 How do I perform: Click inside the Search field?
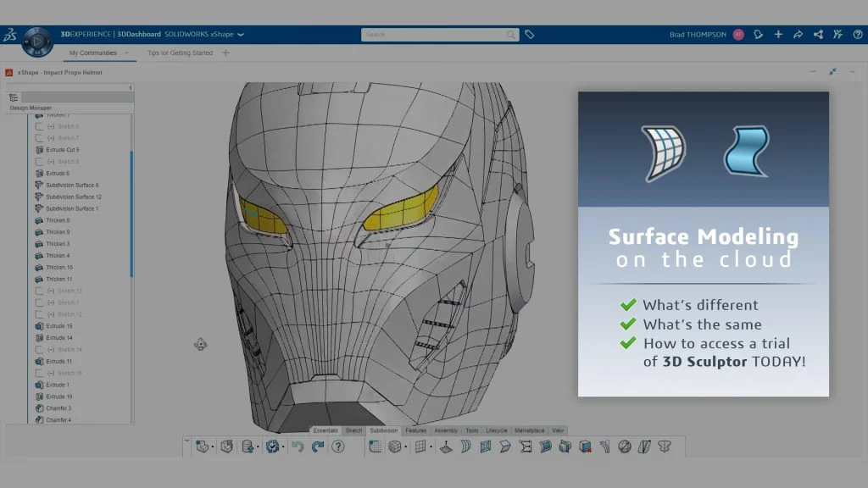pos(437,35)
